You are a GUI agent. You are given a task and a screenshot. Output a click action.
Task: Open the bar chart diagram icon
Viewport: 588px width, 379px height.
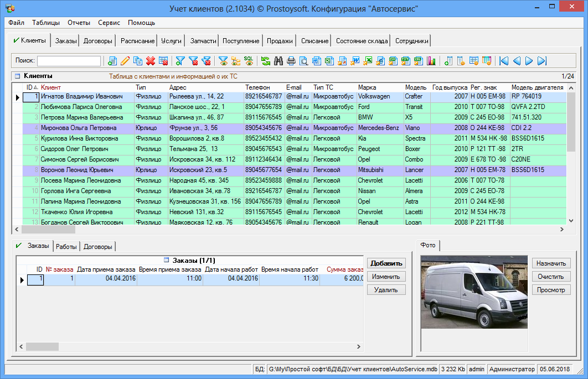click(x=431, y=61)
